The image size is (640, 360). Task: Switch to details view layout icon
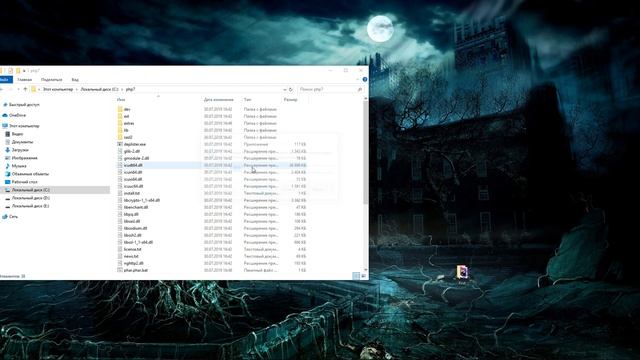tap(356, 276)
